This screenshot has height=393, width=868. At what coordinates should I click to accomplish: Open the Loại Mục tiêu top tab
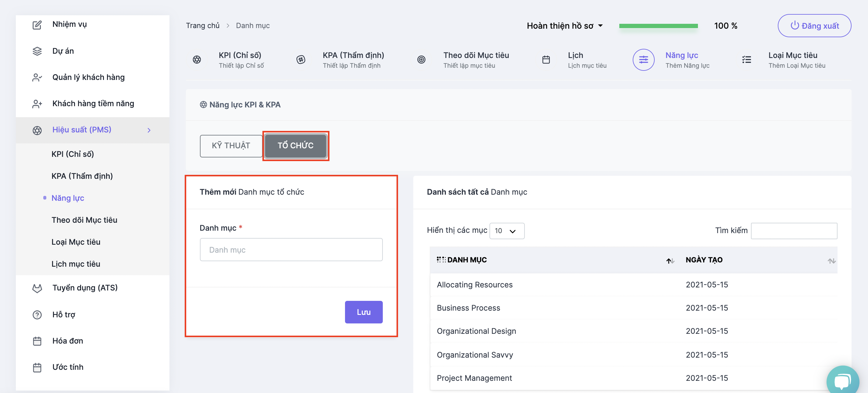pos(784,60)
